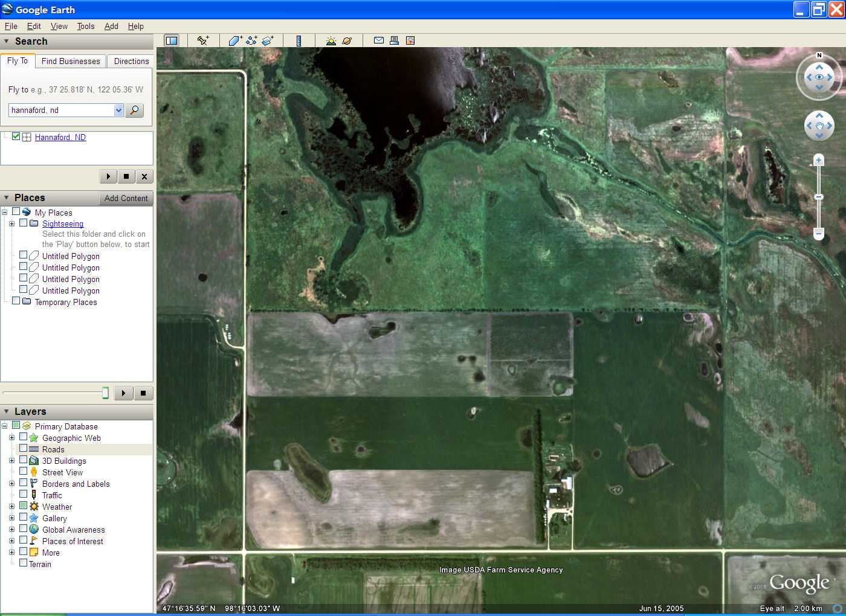This screenshot has width=846, height=616.
Task: Toggle the sunlight toolbar icon
Action: [331, 40]
